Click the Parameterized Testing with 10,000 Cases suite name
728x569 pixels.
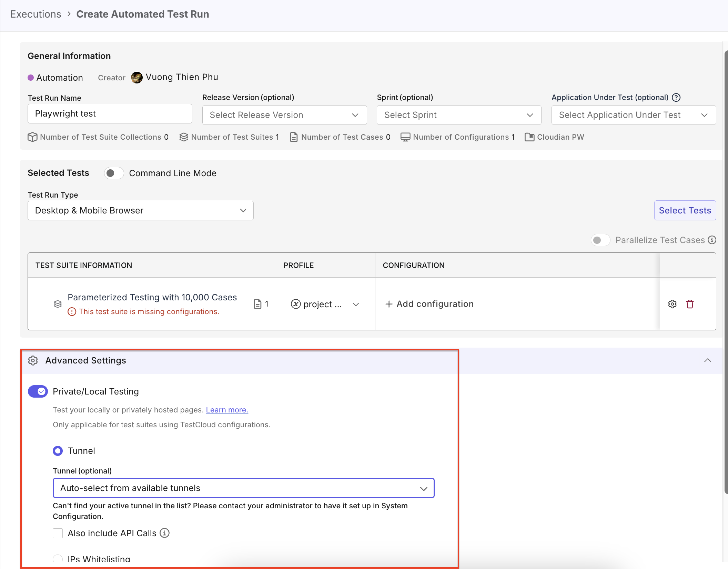152,297
